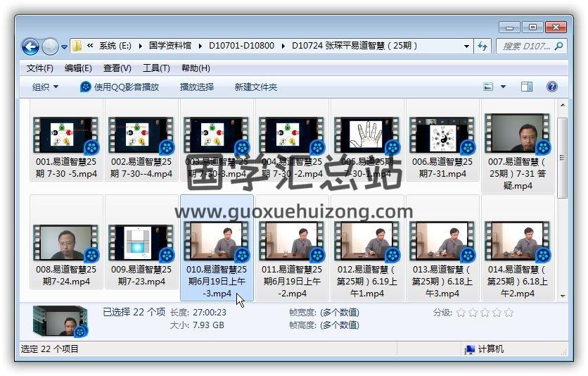The width and height of the screenshot is (588, 376).
Task: Click 播放选择 in toolbar
Action: pos(197,87)
